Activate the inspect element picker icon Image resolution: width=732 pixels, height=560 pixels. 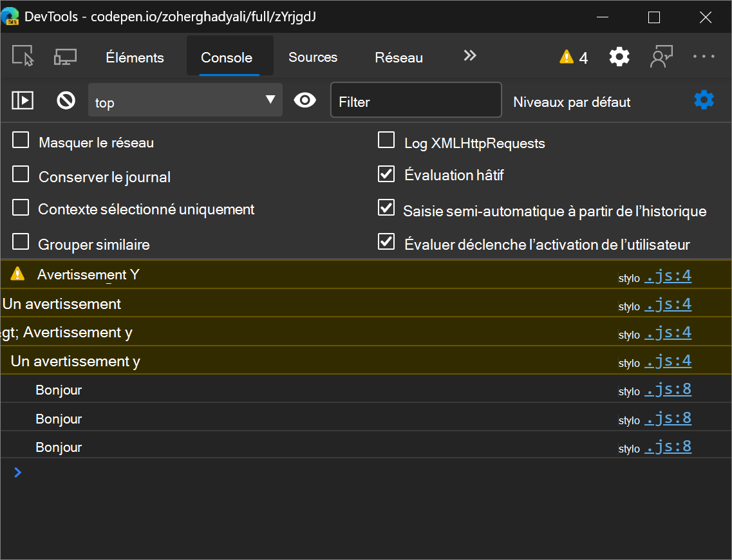[23, 57]
